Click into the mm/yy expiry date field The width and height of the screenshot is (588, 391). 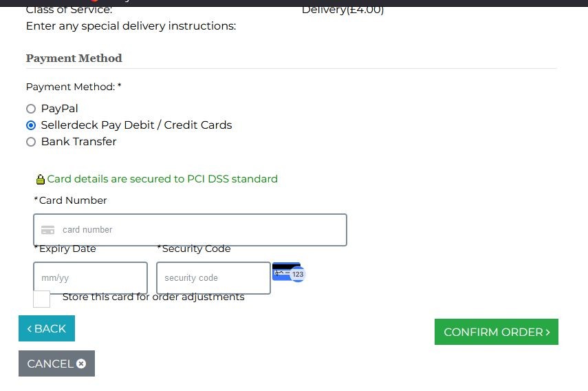[90, 278]
